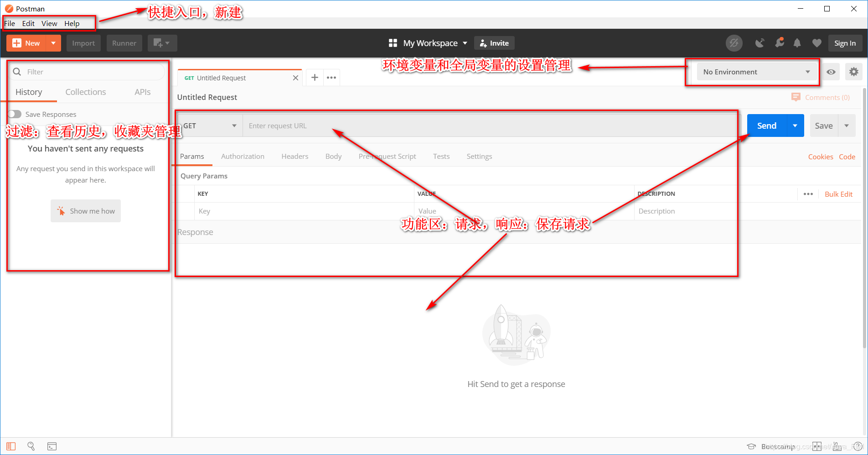Click Bulk Edit
This screenshot has width=868, height=455.
pyautogui.click(x=839, y=194)
